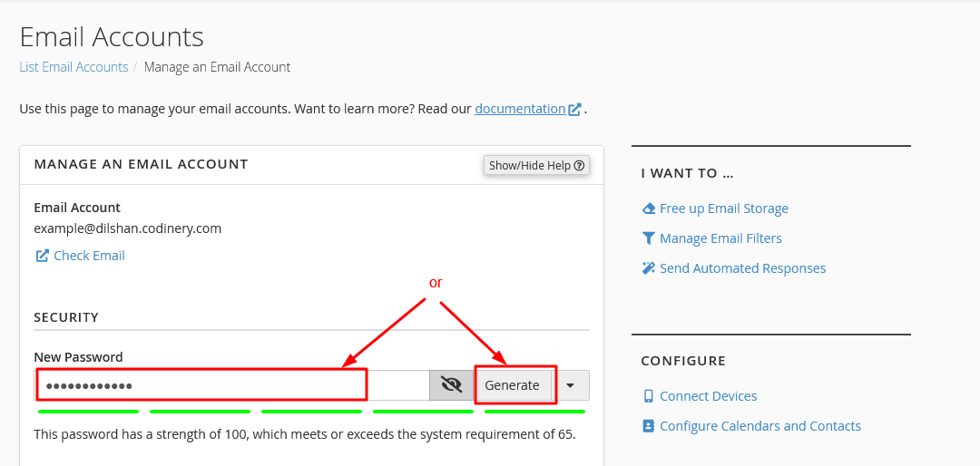Screen dimensions: 980x466
Task: Open the Configure Calendars and Contacts link
Action: (x=759, y=426)
